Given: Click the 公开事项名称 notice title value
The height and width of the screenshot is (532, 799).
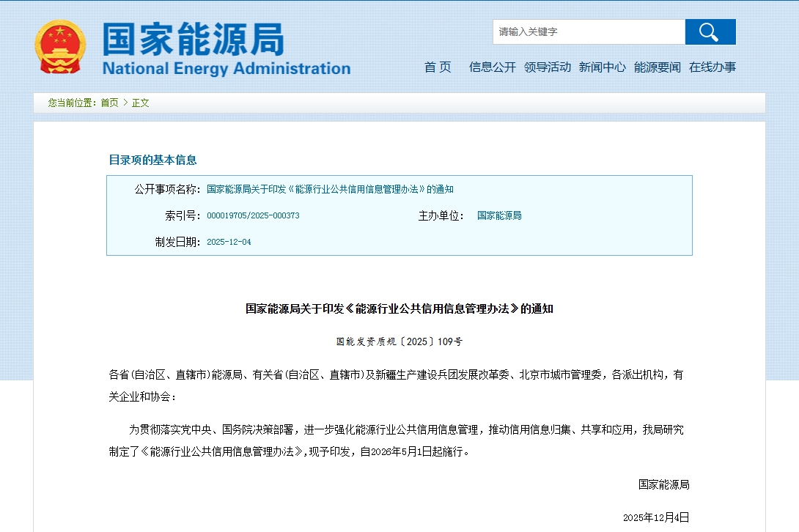Looking at the screenshot, I should pyautogui.click(x=330, y=189).
